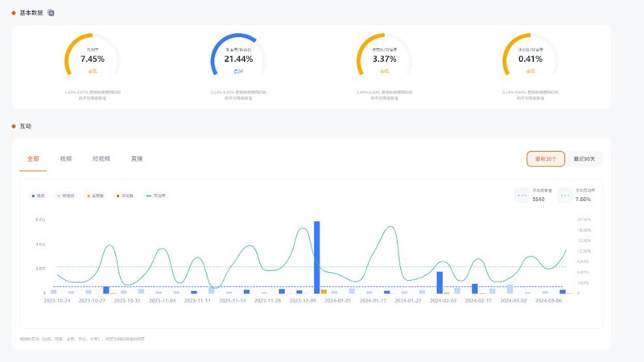The image size is (644, 362).
Task: Open the 直播 tab
Action: click(x=137, y=159)
